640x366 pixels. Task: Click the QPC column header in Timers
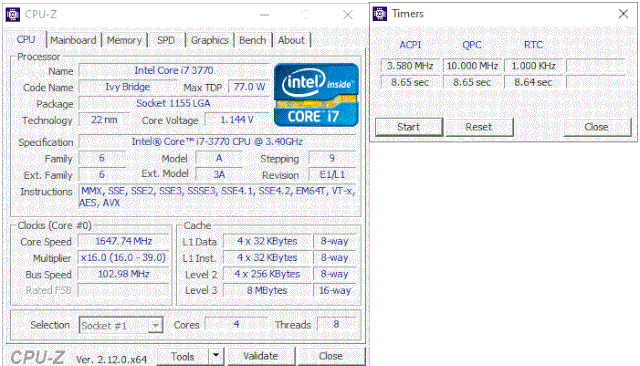pyautogui.click(x=472, y=45)
